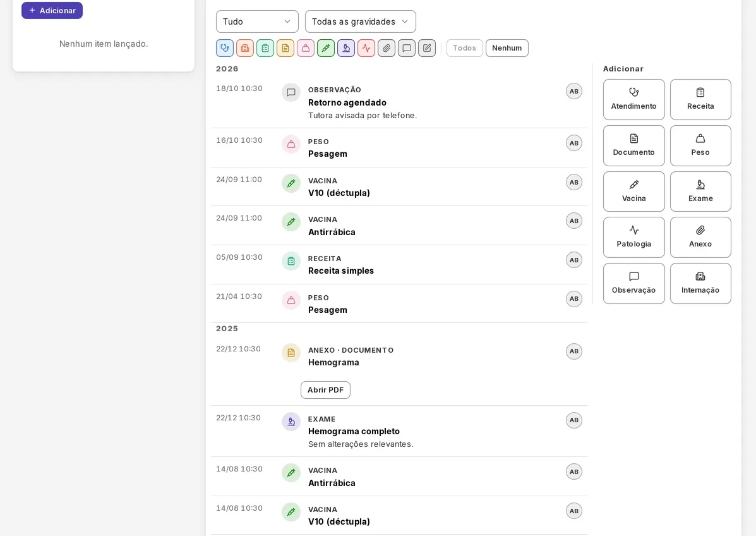Select the Todos filter button
756x536 pixels.
[x=465, y=48]
